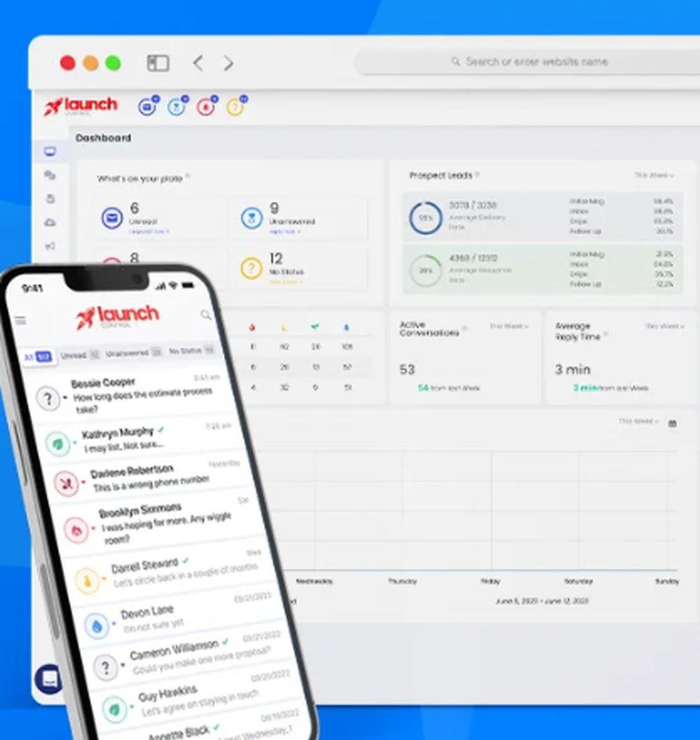
Task: Select the All tab in the phone app
Action: (x=38, y=356)
